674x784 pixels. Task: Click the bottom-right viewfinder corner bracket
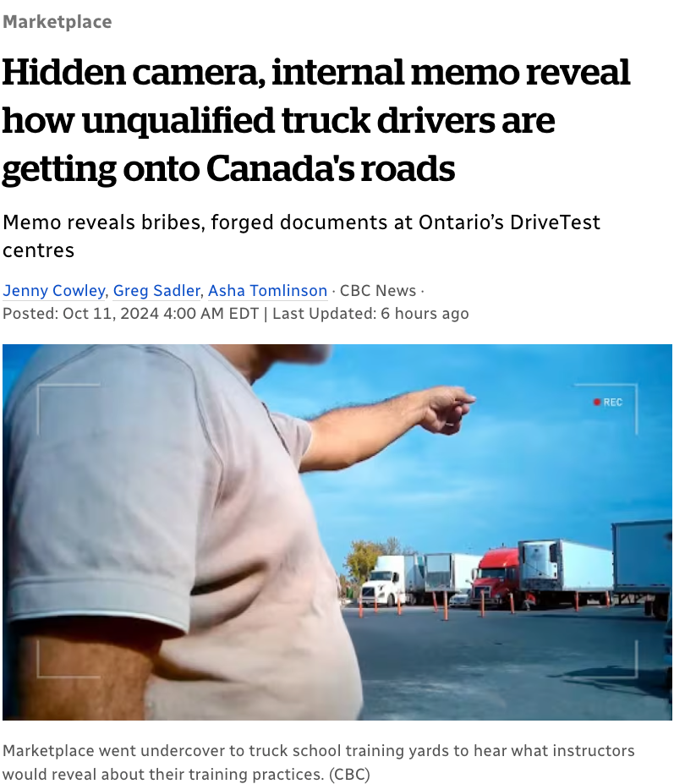tap(606, 659)
